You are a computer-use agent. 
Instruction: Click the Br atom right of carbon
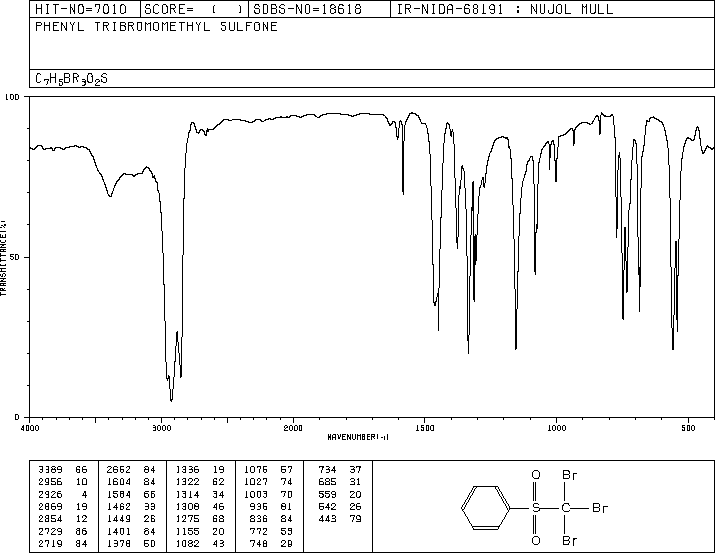pyautogui.click(x=600, y=507)
